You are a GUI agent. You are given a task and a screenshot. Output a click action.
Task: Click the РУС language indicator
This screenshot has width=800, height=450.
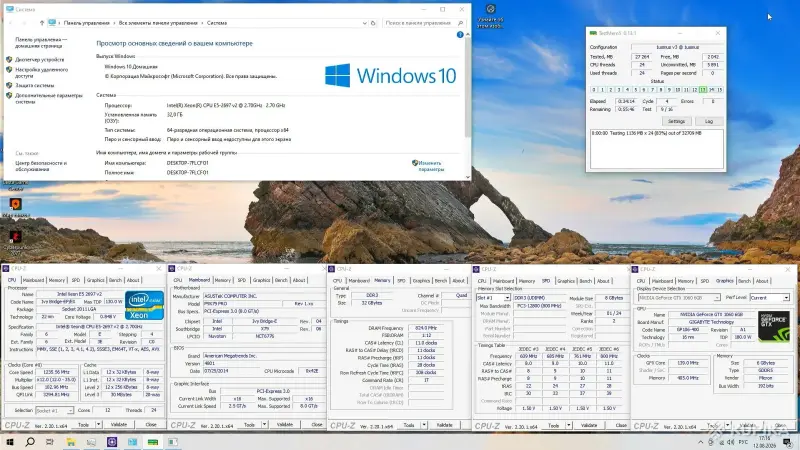743,442
